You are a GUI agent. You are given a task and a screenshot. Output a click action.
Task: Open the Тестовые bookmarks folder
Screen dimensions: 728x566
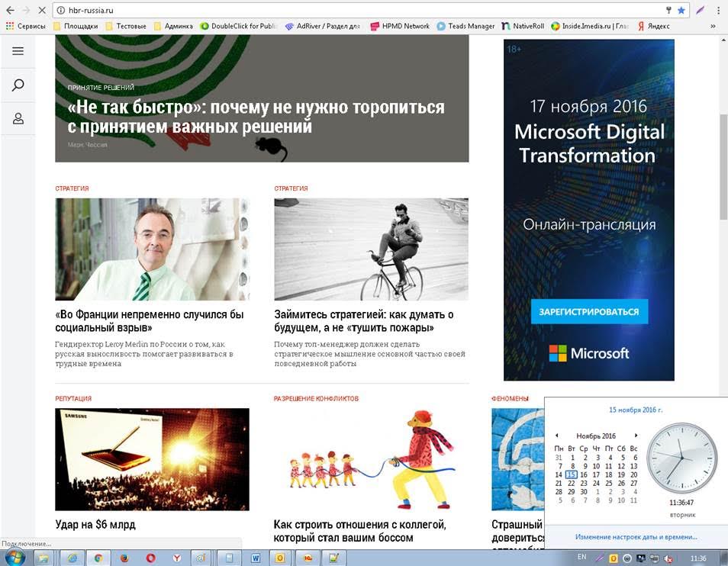[126, 27]
